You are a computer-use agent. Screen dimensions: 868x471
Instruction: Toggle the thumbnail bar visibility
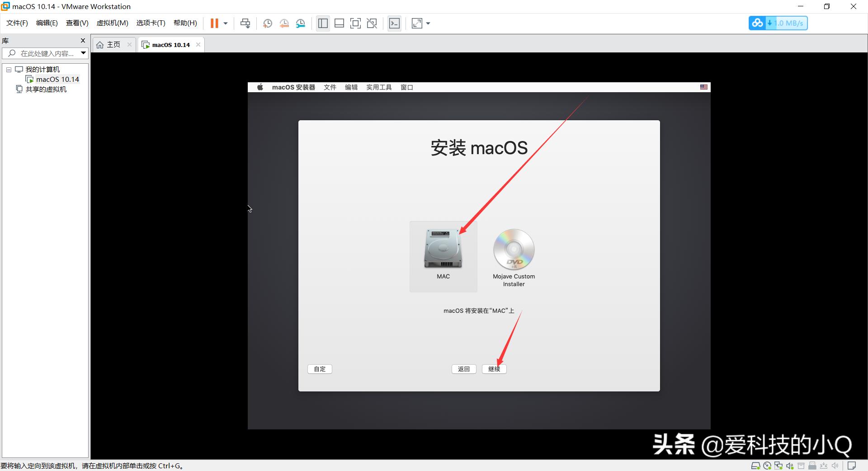click(339, 23)
